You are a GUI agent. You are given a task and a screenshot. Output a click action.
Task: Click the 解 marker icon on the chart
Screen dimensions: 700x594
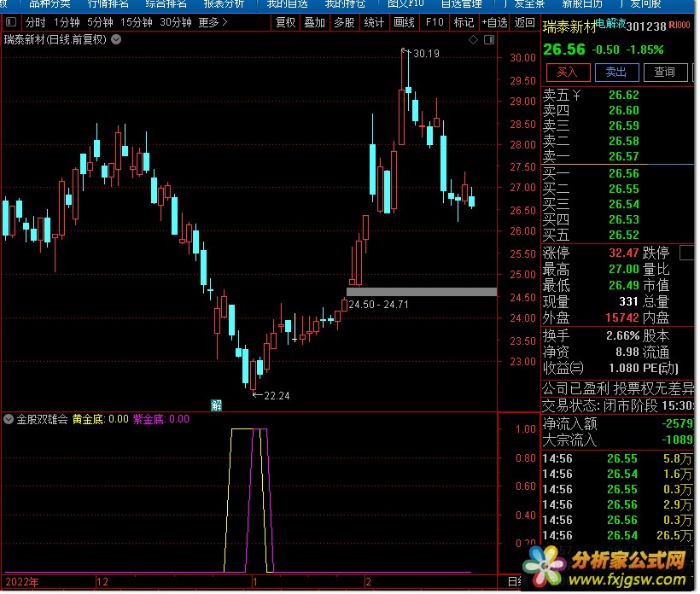217,406
